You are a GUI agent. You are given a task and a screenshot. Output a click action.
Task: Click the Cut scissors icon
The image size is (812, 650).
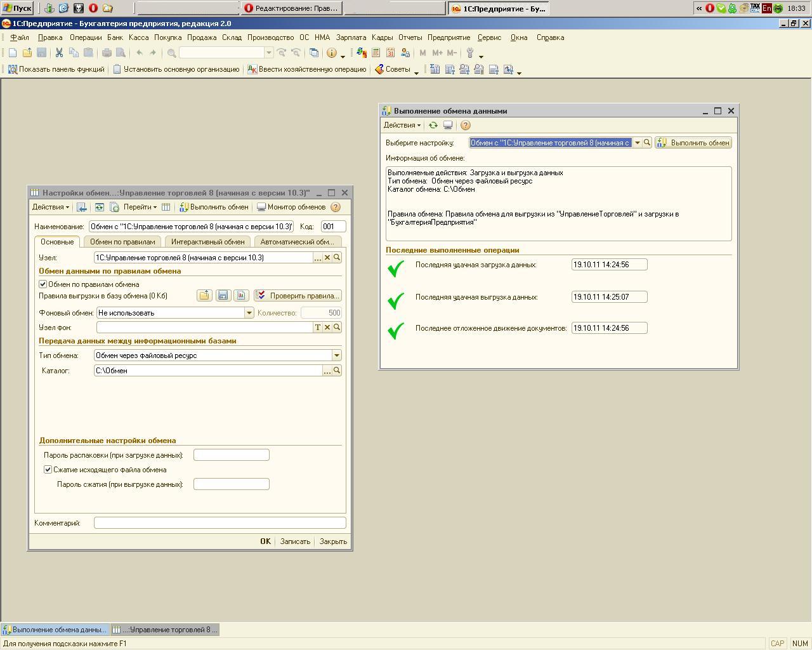coord(59,53)
